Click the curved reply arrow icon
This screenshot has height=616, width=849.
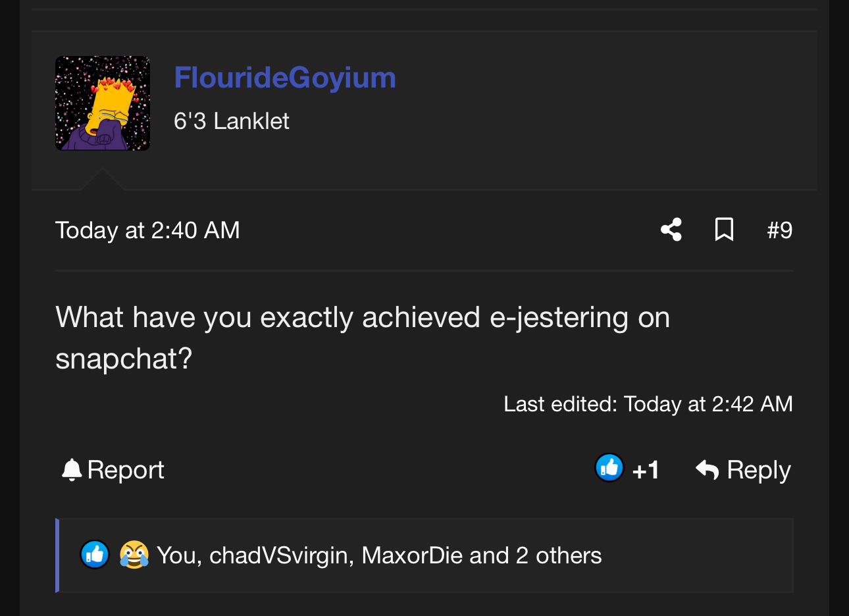[x=707, y=470]
